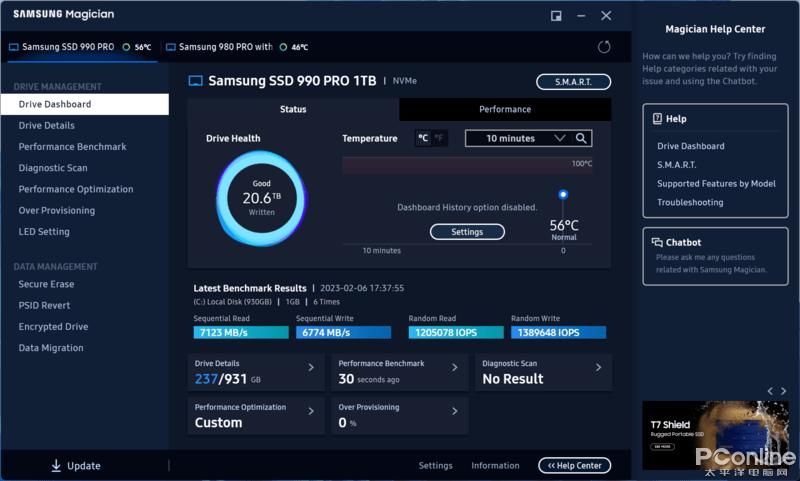Viewport: 800px width, 481px height.
Task: Open Drive Dashboard help topic
Action: [x=691, y=146]
